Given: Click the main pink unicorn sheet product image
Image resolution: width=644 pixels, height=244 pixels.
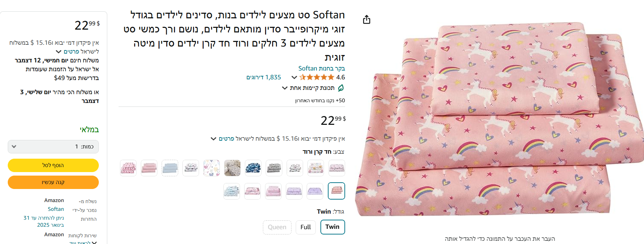Looking at the screenshot, I should point(499,120).
